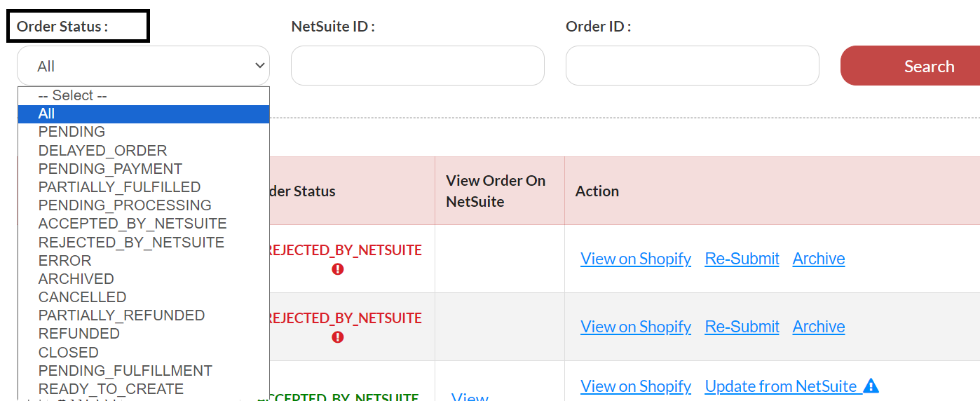Viewport: 980px width, 401px height.
Task: Choose READY_TO_CREATE from the list
Action: pos(111,389)
